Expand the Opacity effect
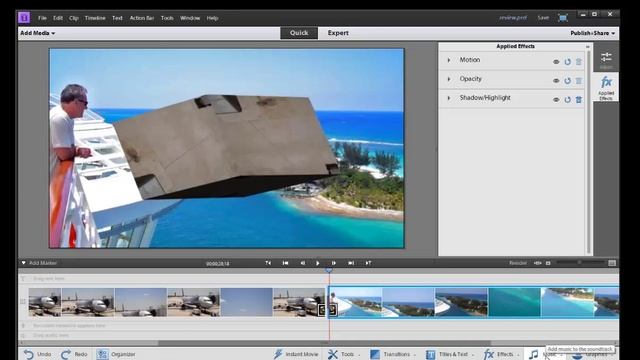 (449, 79)
